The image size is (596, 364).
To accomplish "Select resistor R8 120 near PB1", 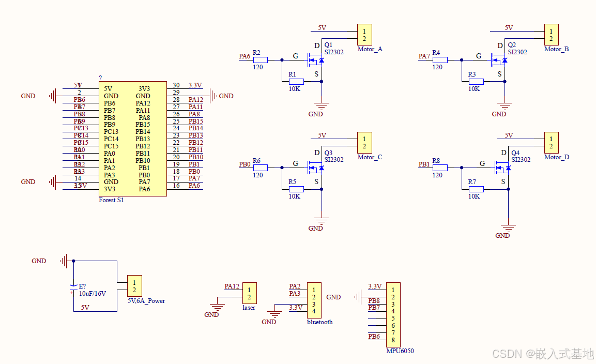I will (x=440, y=168).
